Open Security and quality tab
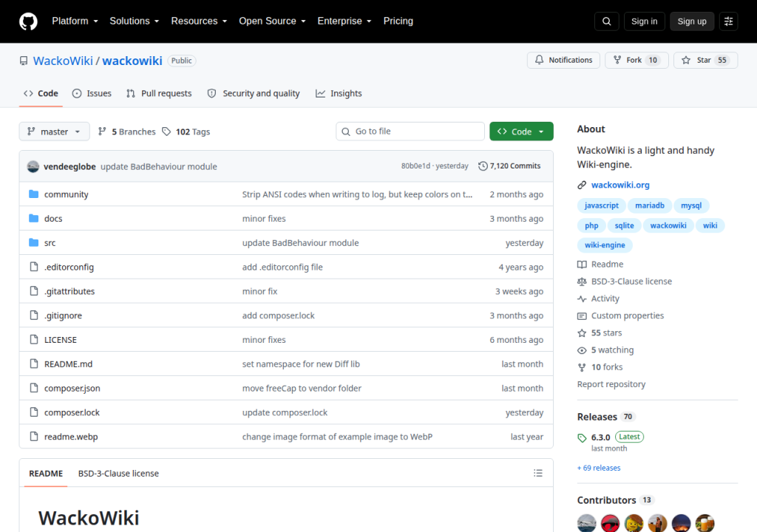Screen dimensions: 757x532 pyautogui.click(x=254, y=93)
